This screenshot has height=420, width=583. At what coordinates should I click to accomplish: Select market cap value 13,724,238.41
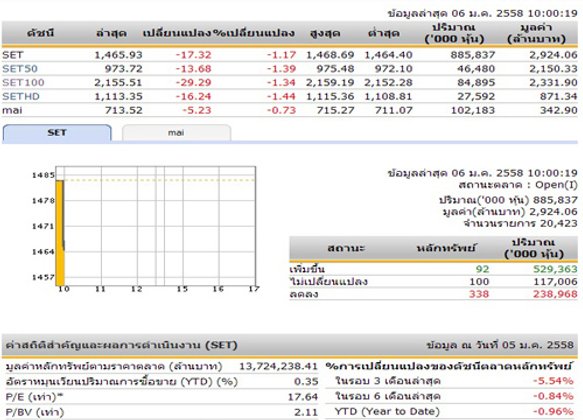coord(278,366)
